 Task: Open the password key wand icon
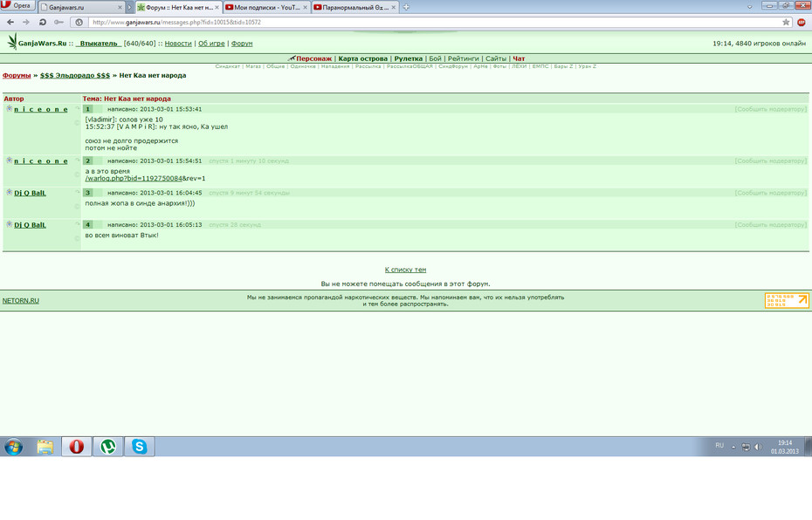(x=59, y=23)
